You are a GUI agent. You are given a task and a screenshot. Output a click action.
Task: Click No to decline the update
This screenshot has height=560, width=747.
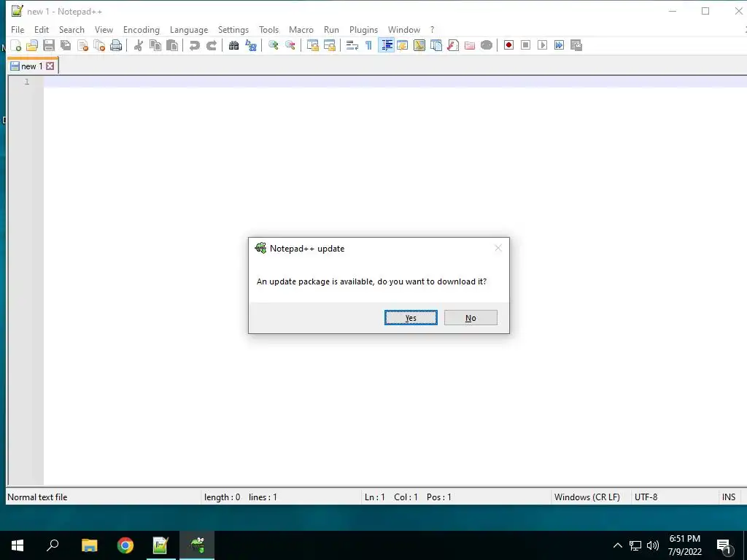pyautogui.click(x=471, y=318)
